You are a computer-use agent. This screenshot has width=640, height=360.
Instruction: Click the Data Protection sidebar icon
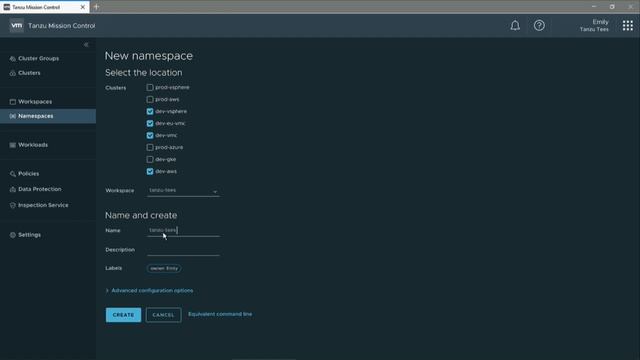(x=13, y=189)
